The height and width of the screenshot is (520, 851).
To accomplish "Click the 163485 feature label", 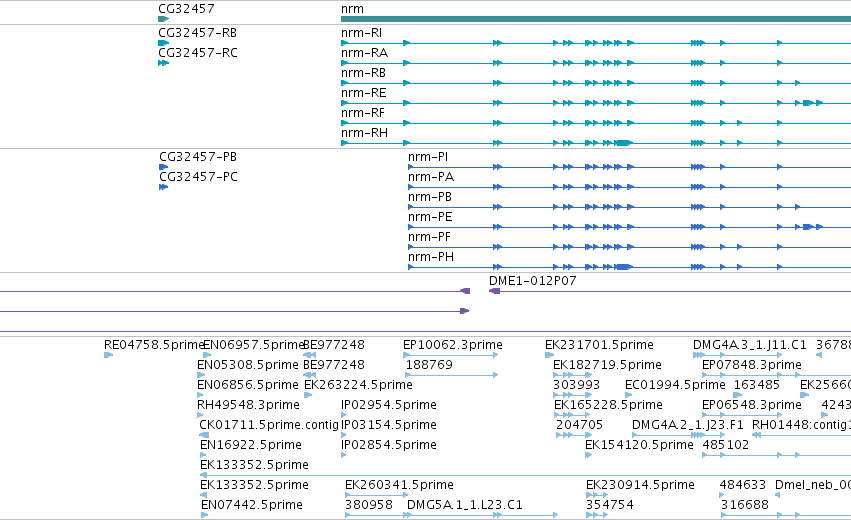I will pos(757,385).
